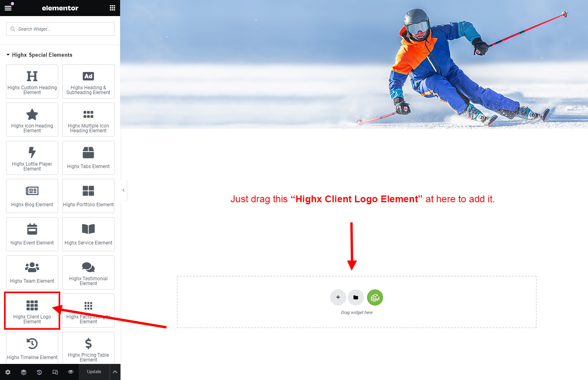Add new section with plus button
The image size is (588, 380).
pos(338,298)
